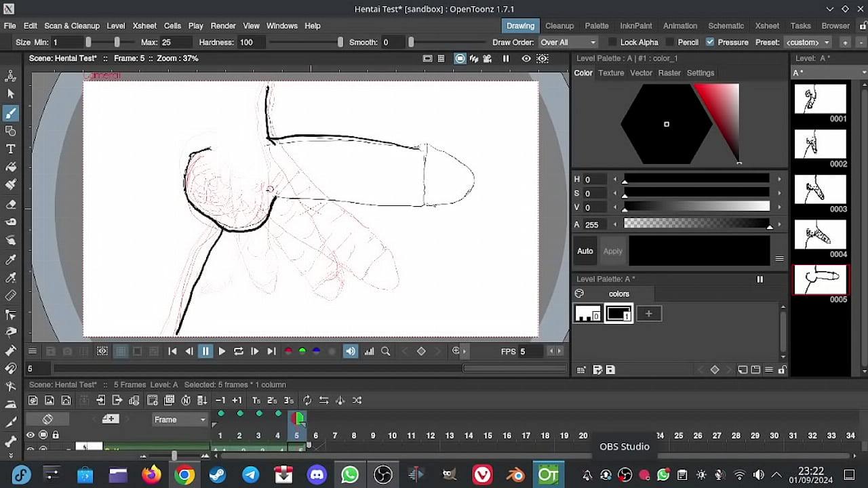Click the save palette icon

click(610, 369)
